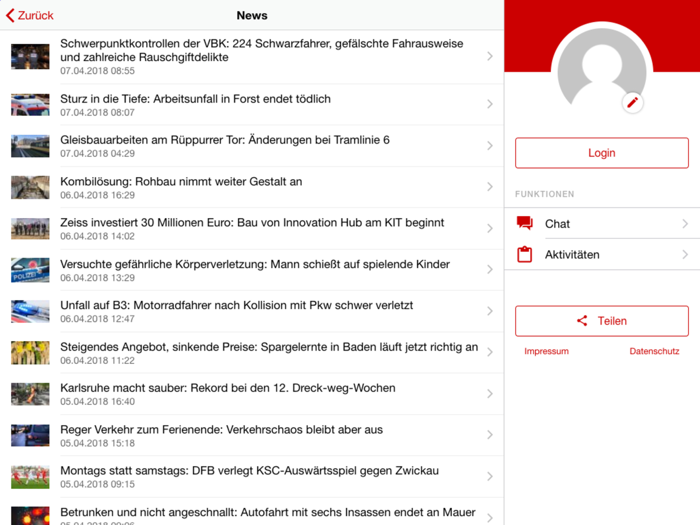Image resolution: width=700 pixels, height=525 pixels.
Task: Go back with the Zurück button
Action: coord(29,15)
